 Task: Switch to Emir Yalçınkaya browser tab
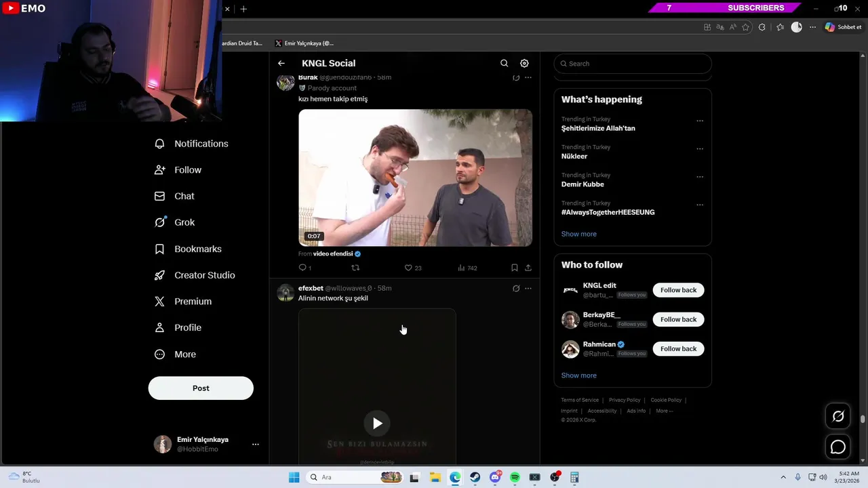point(304,43)
